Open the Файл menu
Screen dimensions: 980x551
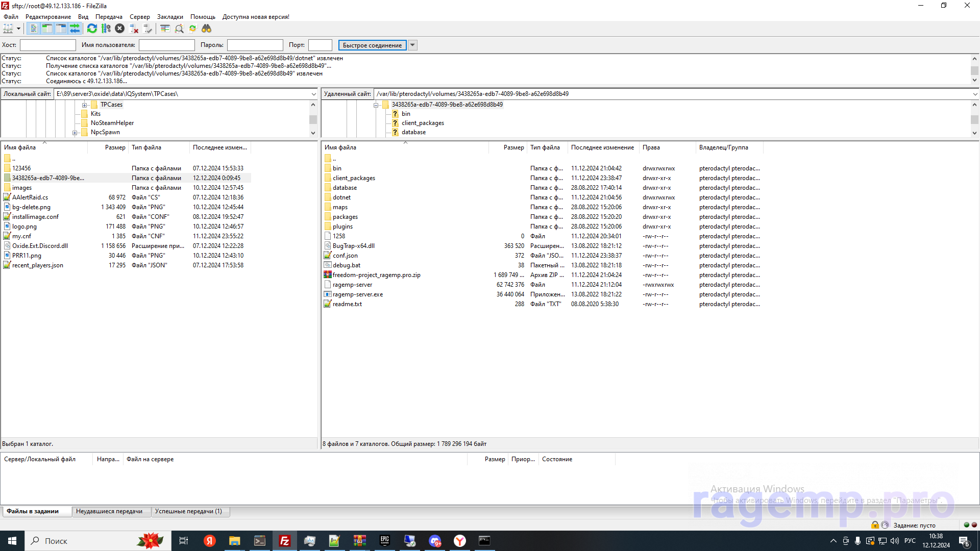point(11,17)
